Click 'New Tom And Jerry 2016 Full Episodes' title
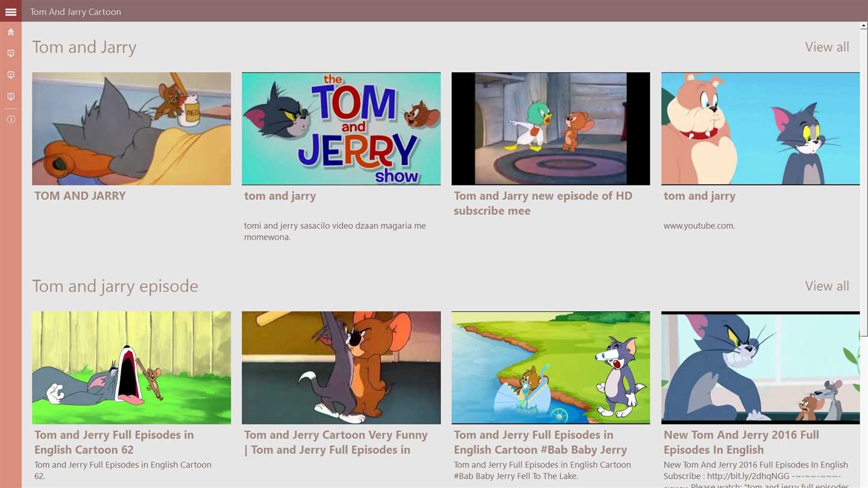The image size is (868, 488). 741,442
